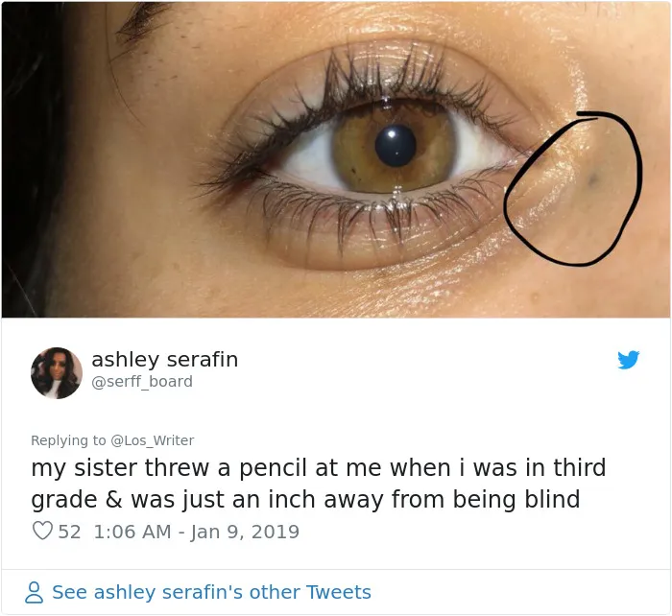Screen dimensions: 672x616
Task: Click the Twitter bird logo
Action: point(628,360)
